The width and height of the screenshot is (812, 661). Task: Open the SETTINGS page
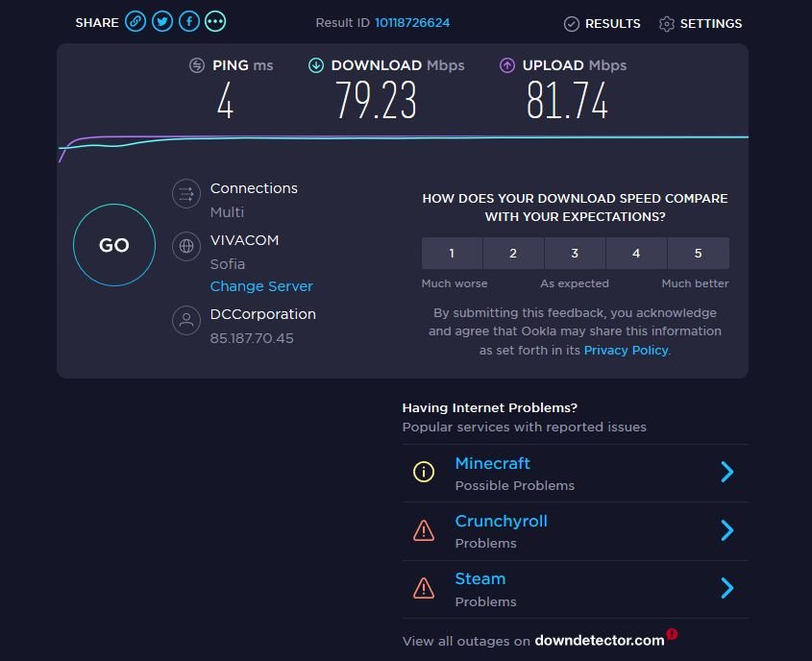click(x=711, y=24)
